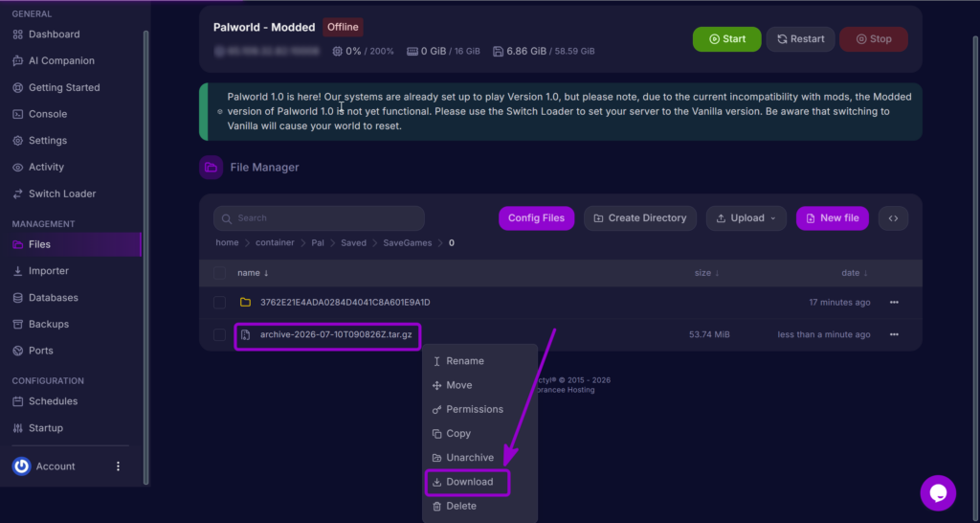Click the Account vertical dots icon

118,466
